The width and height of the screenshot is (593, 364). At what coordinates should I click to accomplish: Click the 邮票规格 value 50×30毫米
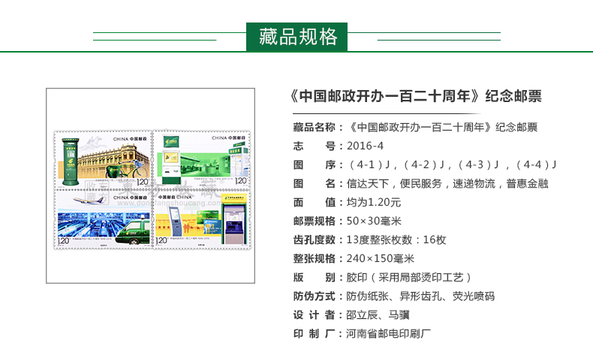click(375, 221)
